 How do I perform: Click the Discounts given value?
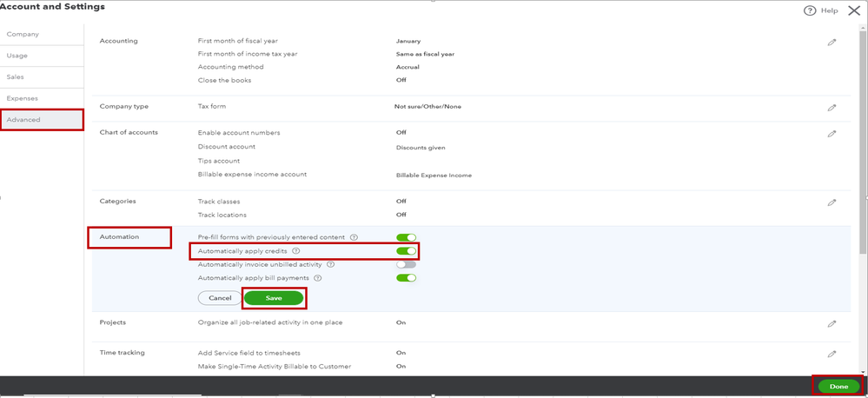(421, 148)
